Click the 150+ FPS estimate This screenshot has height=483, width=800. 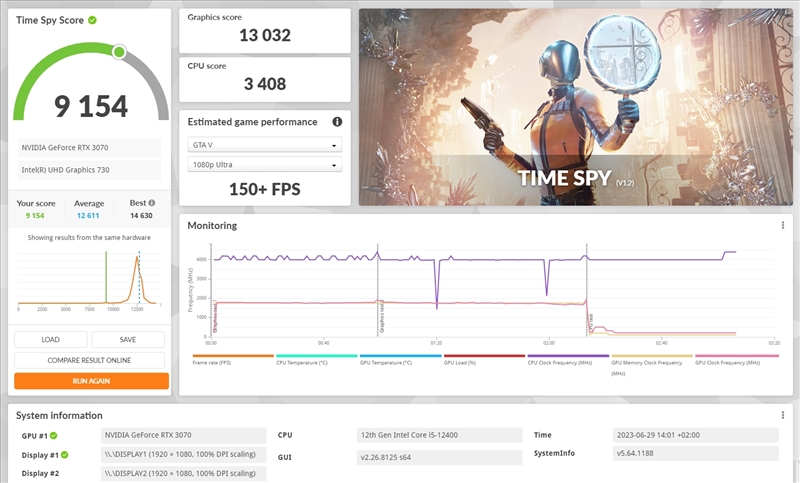(x=265, y=189)
